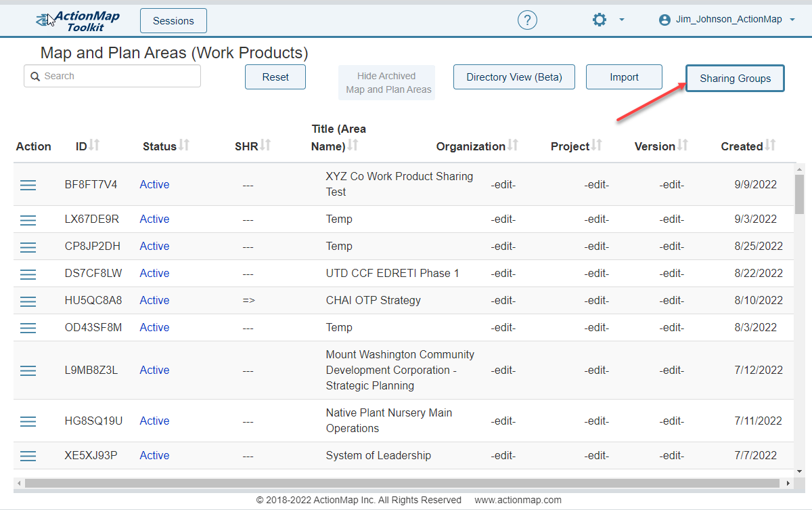Viewport: 812px width, 510px height.
Task: Edit Project for HU5QC8A8 row
Action: click(x=597, y=301)
